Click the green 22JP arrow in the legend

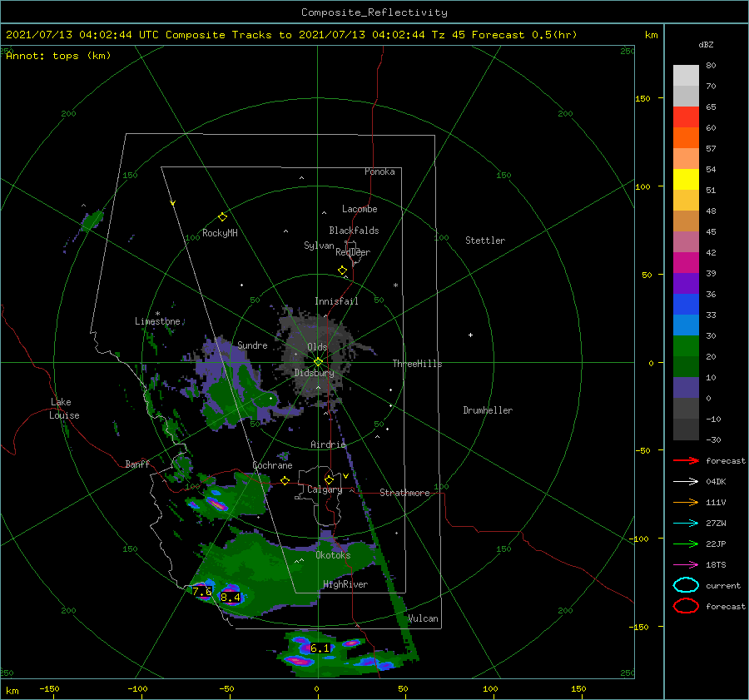coord(686,544)
